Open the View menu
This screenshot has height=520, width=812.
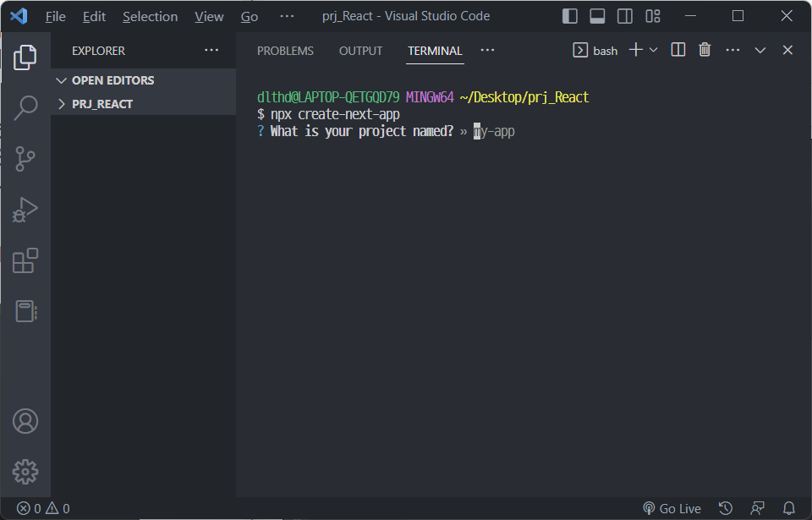[x=209, y=17]
